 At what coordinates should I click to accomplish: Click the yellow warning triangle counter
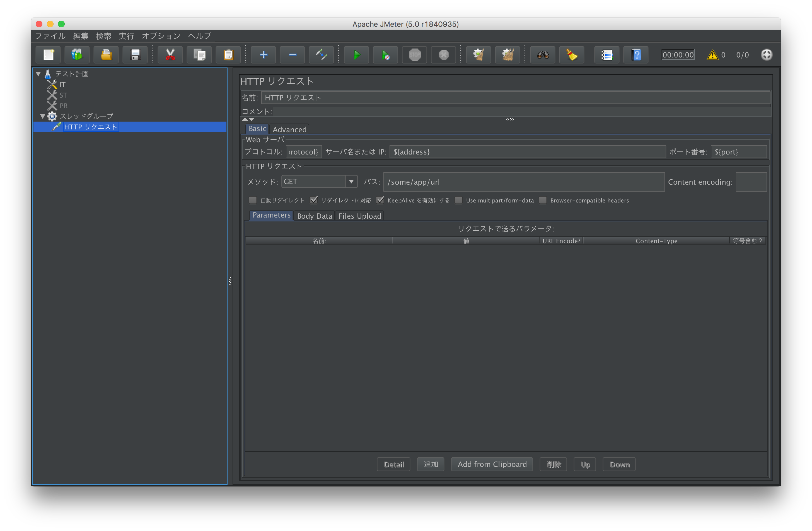pos(713,55)
